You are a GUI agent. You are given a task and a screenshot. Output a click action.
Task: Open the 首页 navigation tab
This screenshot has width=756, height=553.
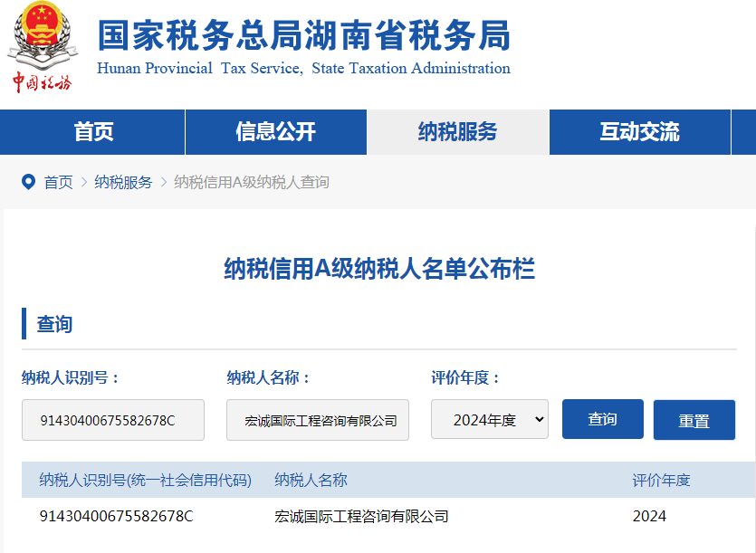(92, 132)
